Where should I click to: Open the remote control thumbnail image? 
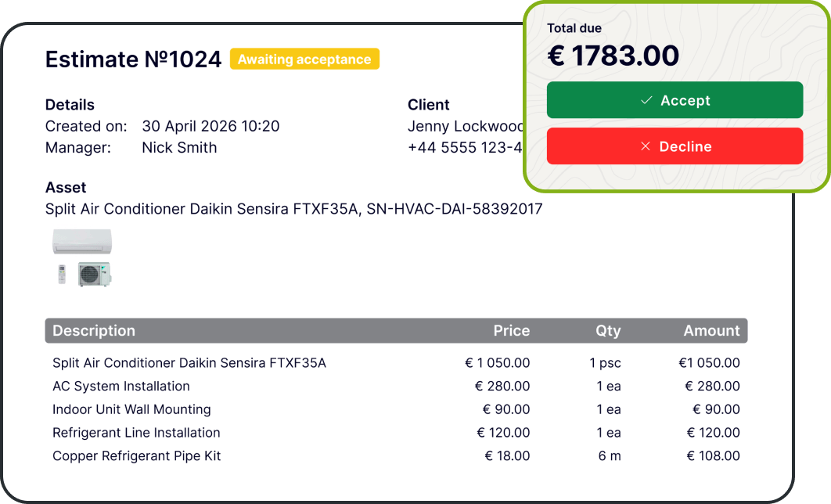62,274
